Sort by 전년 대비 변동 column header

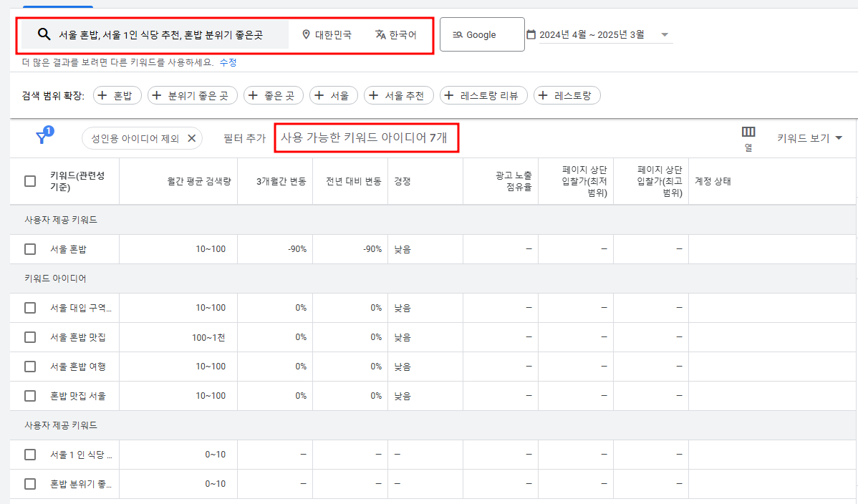point(354,181)
